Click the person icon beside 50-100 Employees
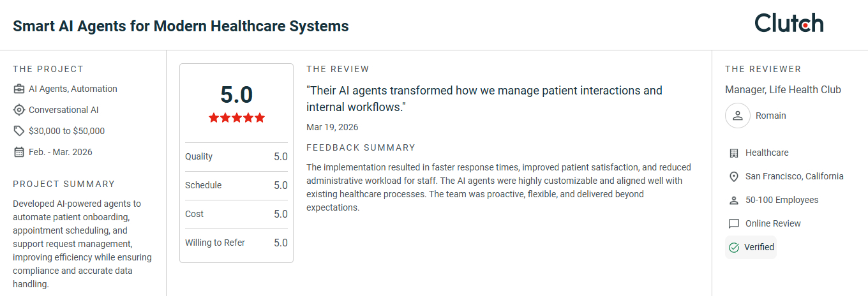The height and width of the screenshot is (300, 868). pyautogui.click(x=733, y=200)
